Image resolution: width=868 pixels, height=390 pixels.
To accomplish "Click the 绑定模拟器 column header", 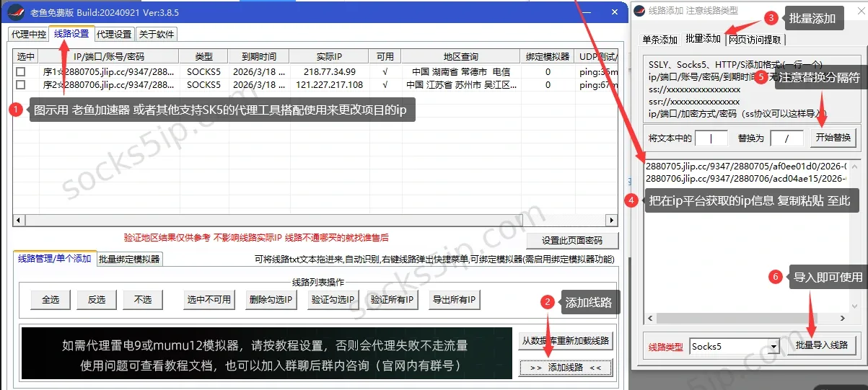I will [548, 56].
